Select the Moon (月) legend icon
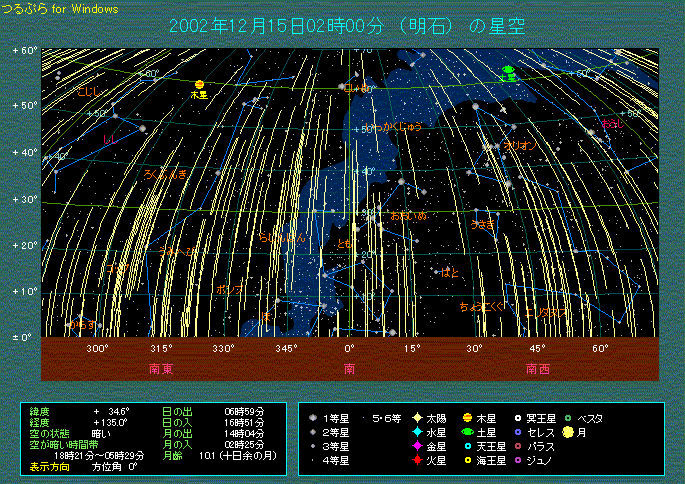Image resolution: width=685 pixels, height=484 pixels. (x=568, y=432)
